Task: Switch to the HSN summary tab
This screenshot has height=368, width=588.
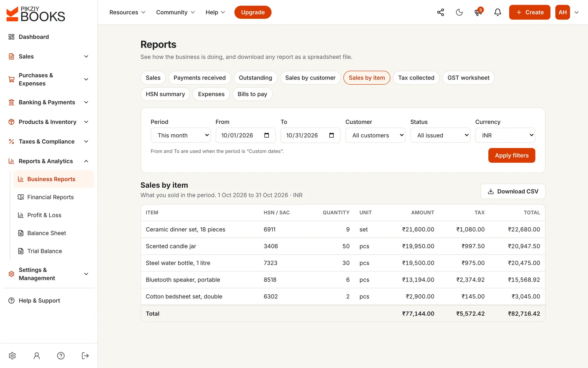Action: [x=165, y=94]
